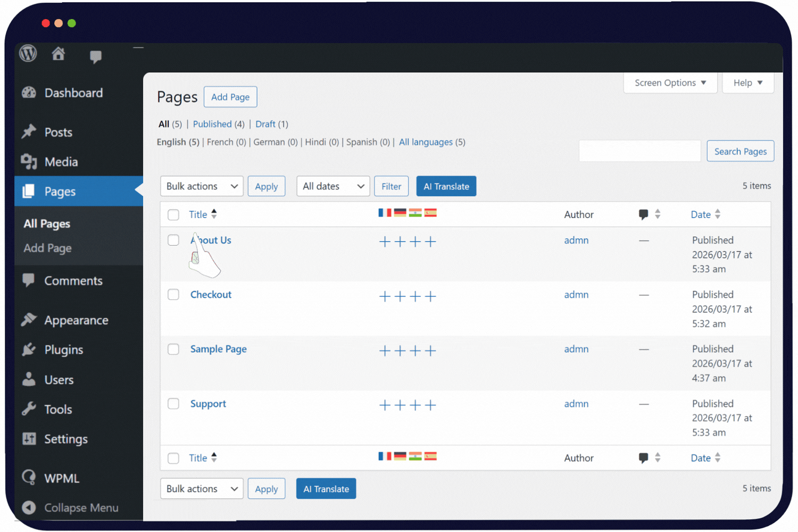Expand the All dates filter dropdown
This screenshot has width=798, height=532.
[333, 186]
